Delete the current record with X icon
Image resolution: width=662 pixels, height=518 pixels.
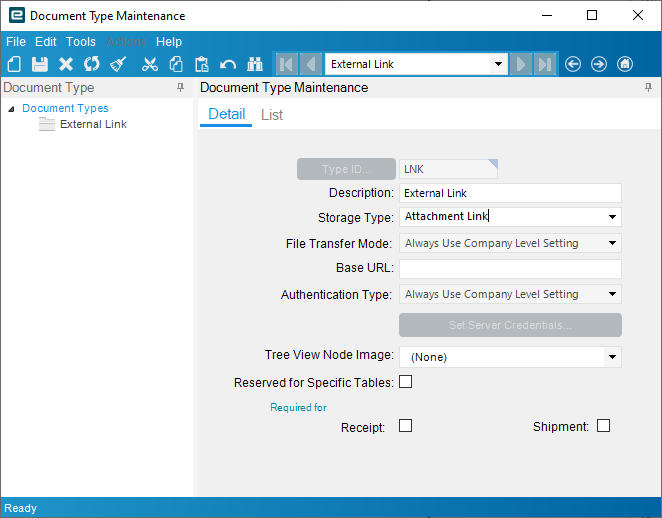tap(66, 64)
